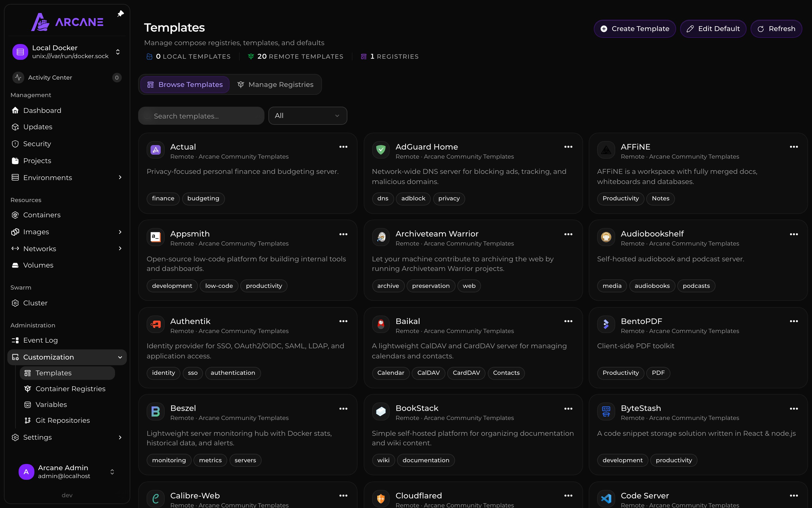
Task: Open the Containers page
Action: click(x=67, y=215)
